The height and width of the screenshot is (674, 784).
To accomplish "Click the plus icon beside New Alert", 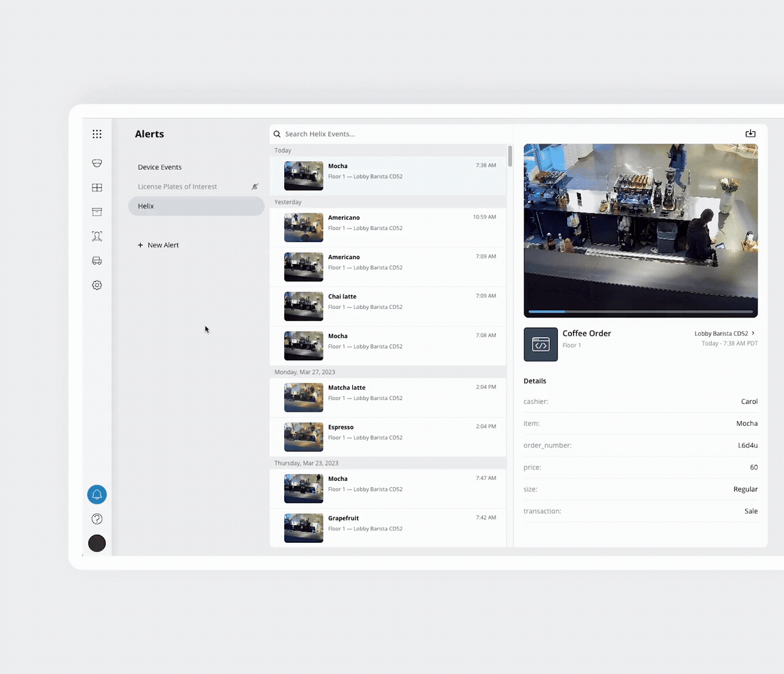I will tap(140, 245).
